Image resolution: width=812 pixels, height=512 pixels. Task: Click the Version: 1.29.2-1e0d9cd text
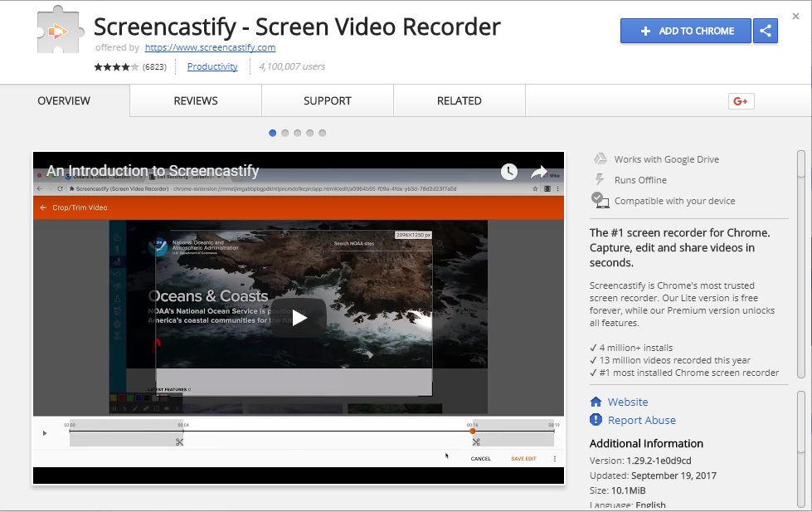[640, 461]
